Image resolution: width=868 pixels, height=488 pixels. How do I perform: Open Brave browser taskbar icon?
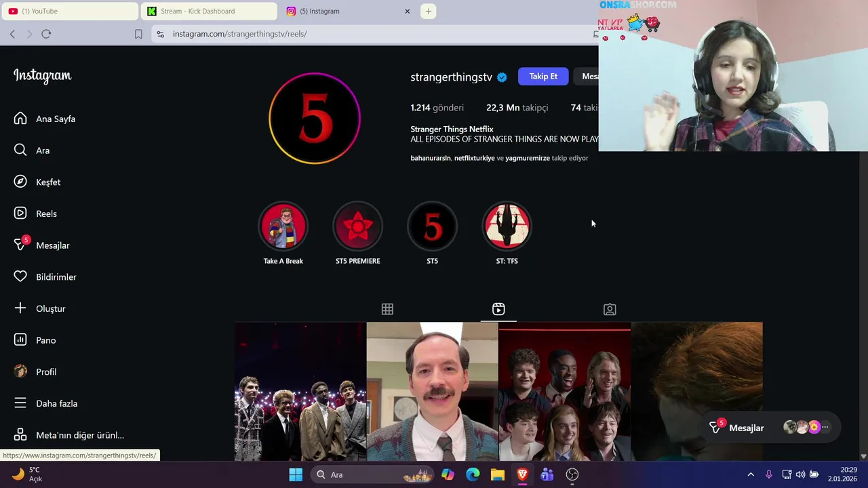click(522, 474)
